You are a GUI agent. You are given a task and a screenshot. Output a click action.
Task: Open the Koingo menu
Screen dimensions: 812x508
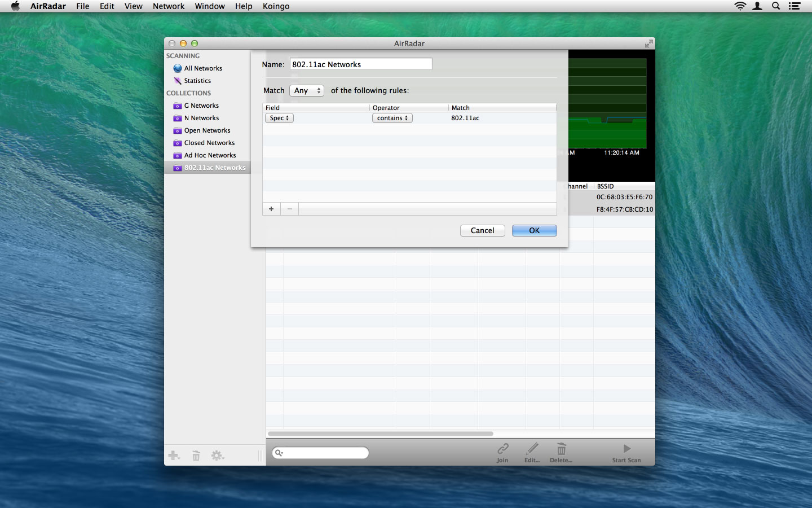(x=276, y=6)
